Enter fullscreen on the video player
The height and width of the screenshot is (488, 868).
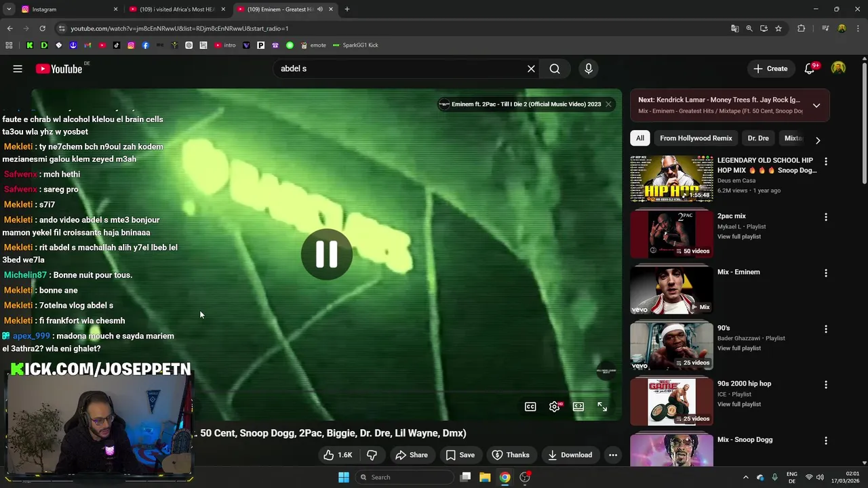pos(602,407)
